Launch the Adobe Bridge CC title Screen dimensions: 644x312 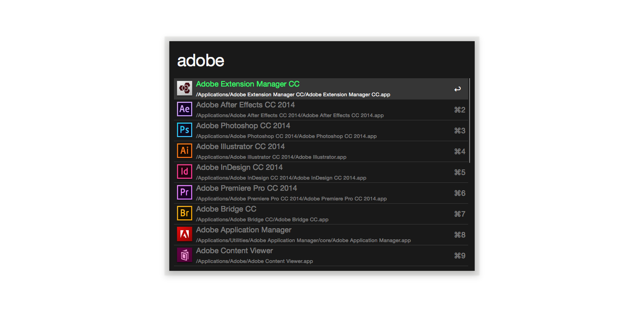tap(226, 209)
